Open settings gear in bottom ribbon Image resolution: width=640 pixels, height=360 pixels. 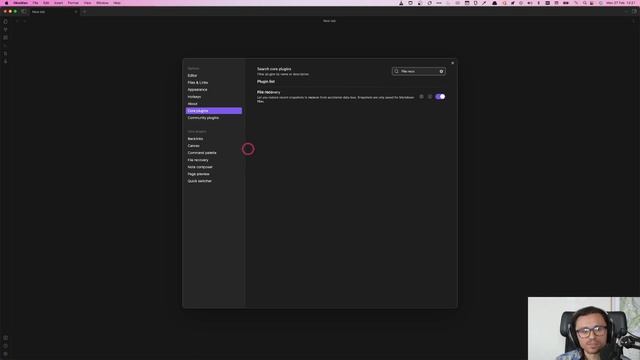pyautogui.click(x=5, y=354)
